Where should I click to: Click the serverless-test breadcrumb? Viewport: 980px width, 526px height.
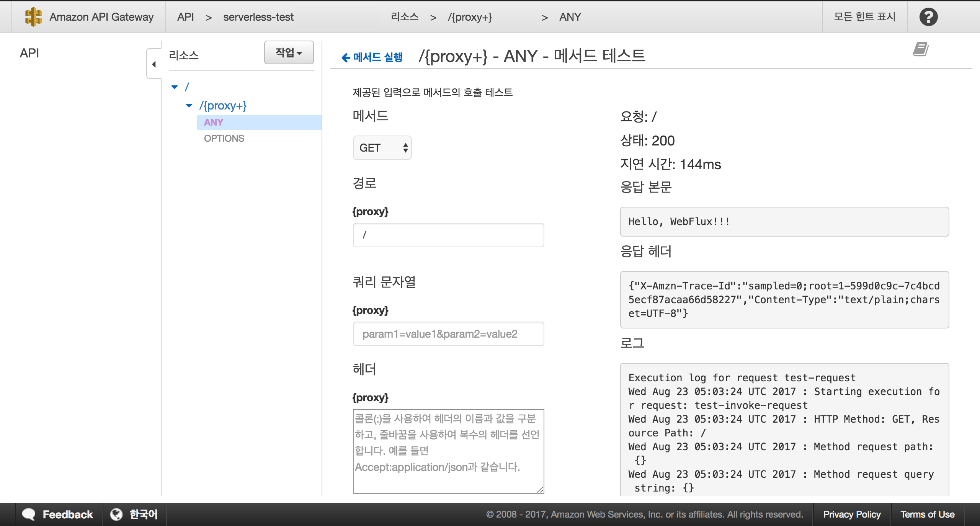pyautogui.click(x=258, y=17)
